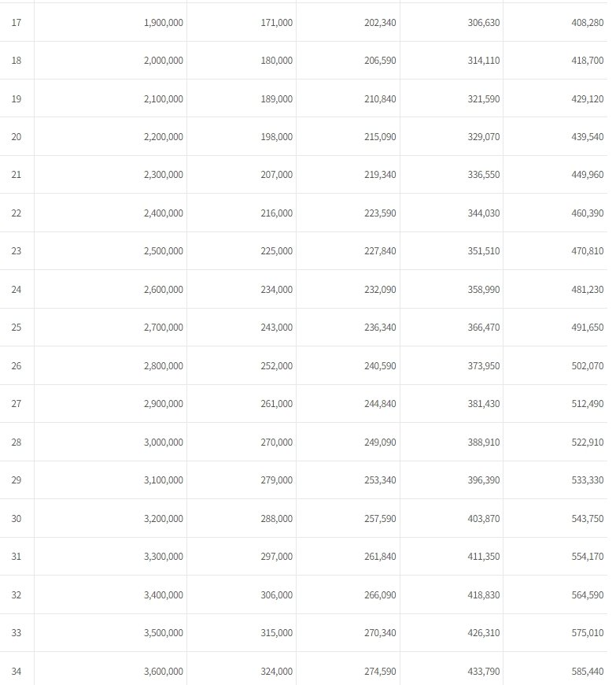
Task: Click row number 23
Action: click(17, 251)
